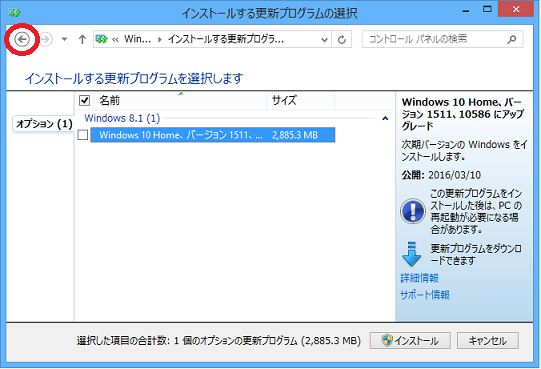Viewport: 541px width, 369px height.
Task: Minimize the window
Action: 466,10
